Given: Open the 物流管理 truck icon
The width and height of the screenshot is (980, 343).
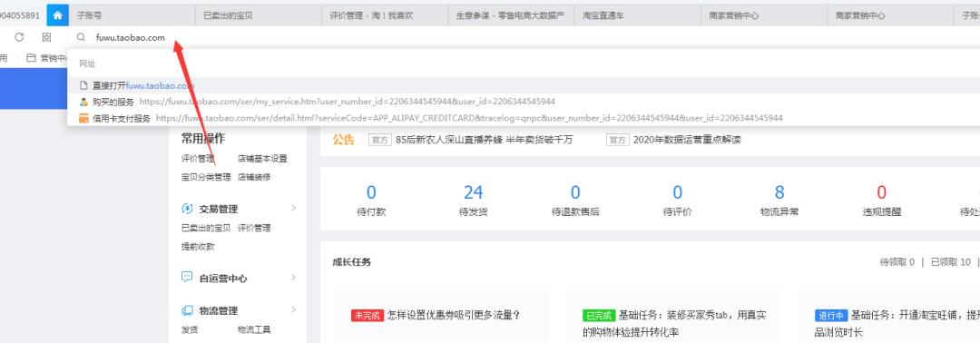Looking at the screenshot, I should [187, 310].
